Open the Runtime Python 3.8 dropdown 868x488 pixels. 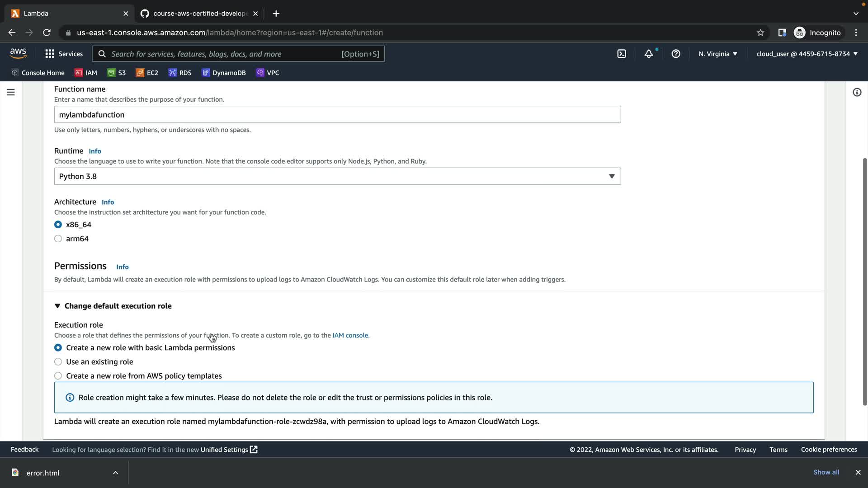[x=337, y=176]
